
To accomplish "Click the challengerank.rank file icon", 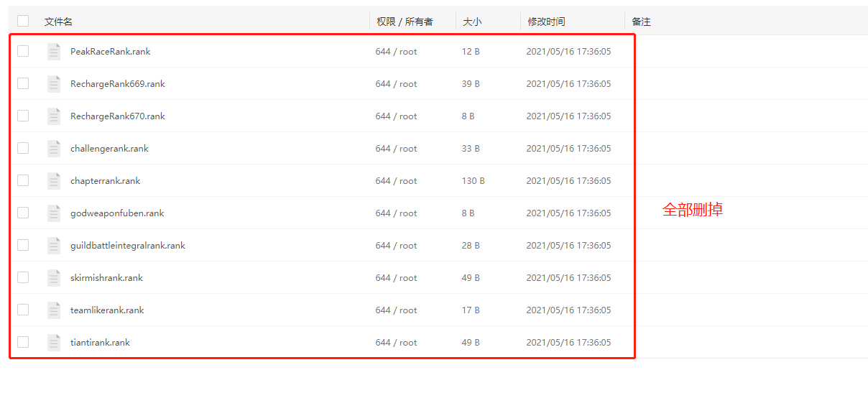I will coord(54,149).
